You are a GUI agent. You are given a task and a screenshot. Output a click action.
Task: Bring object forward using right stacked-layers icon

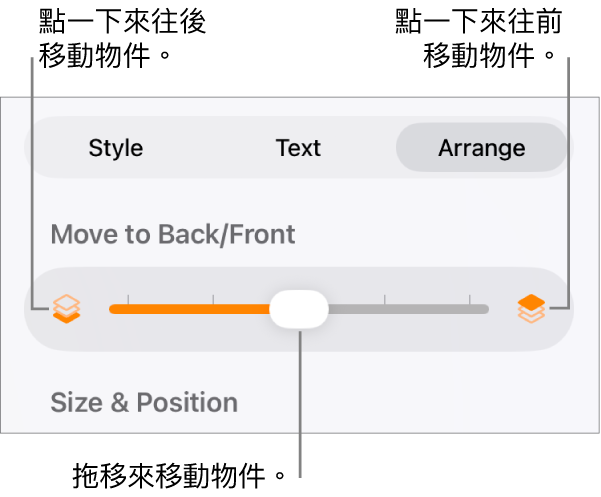(531, 309)
